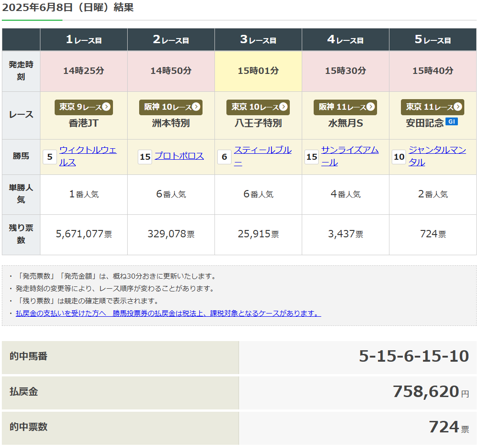Click start time 14時50分
Screen dimensions: 479x448
171,71
